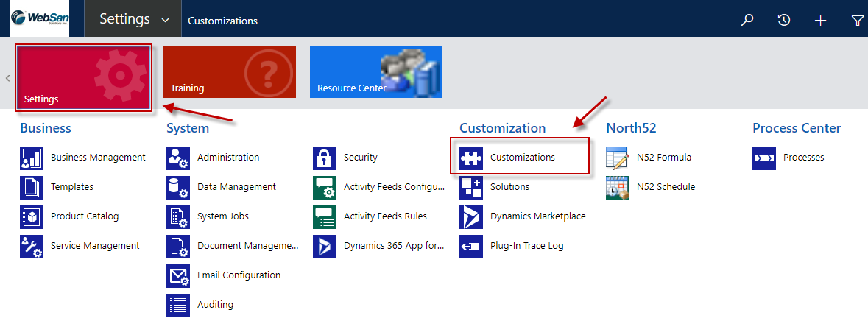868x335 pixels.
Task: Click Plug-In Trace Log text
Action: click(527, 245)
